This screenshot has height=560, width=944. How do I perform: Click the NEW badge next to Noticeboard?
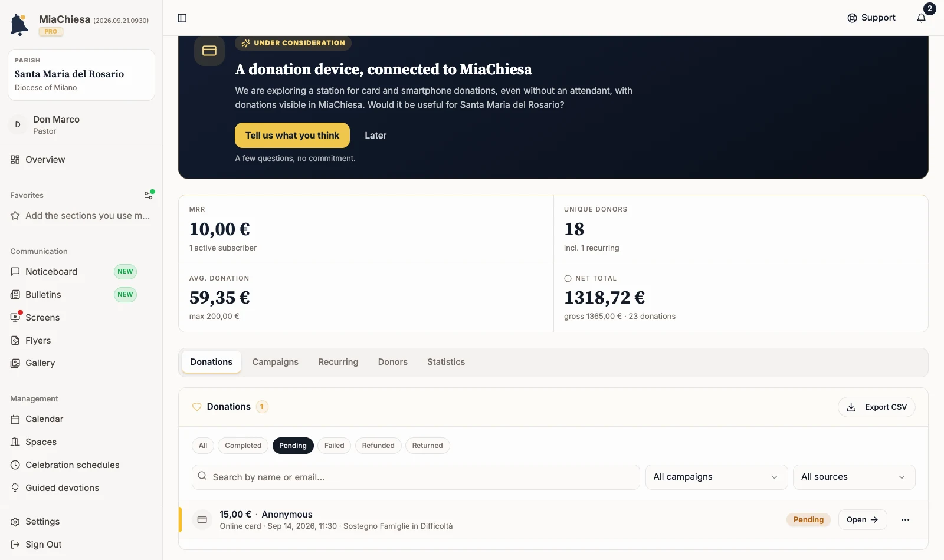pos(125,272)
